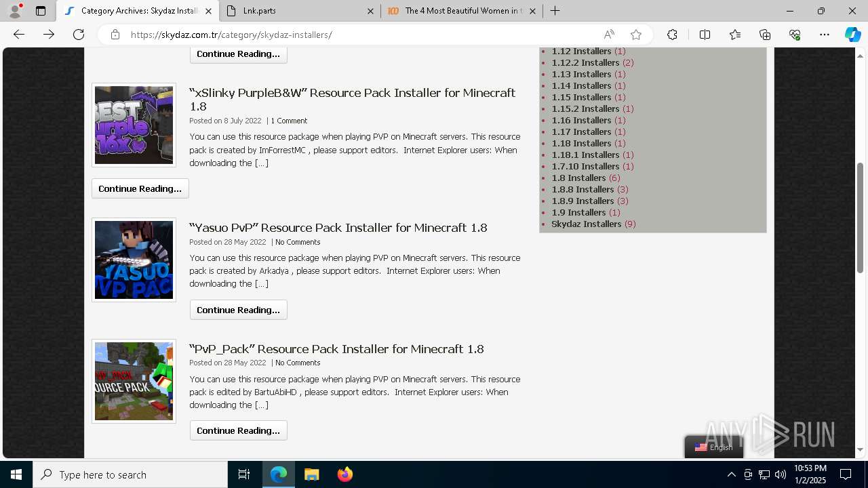View site information lock icon
868x488 pixels.
tap(115, 35)
